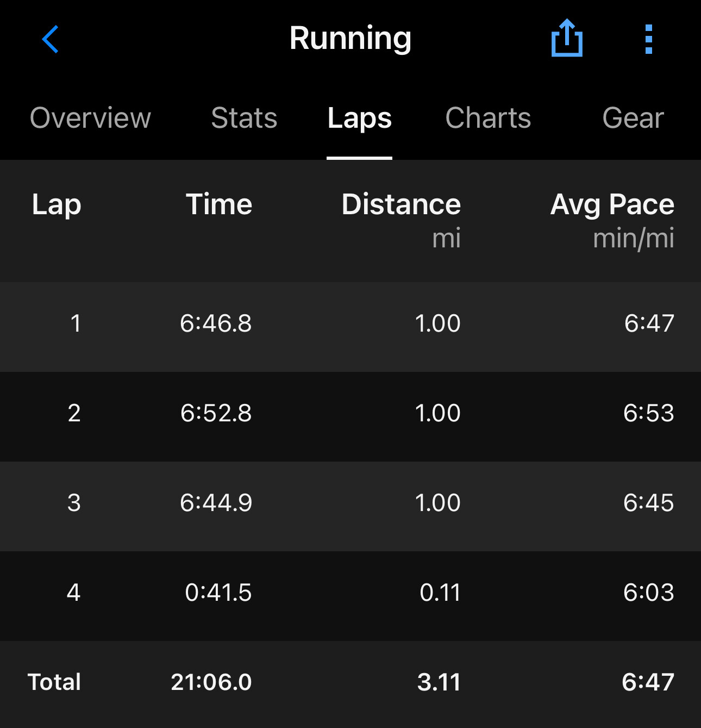Viewport: 701px width, 728px height.
Task: Switch to the Stats tab
Action: coord(244,118)
